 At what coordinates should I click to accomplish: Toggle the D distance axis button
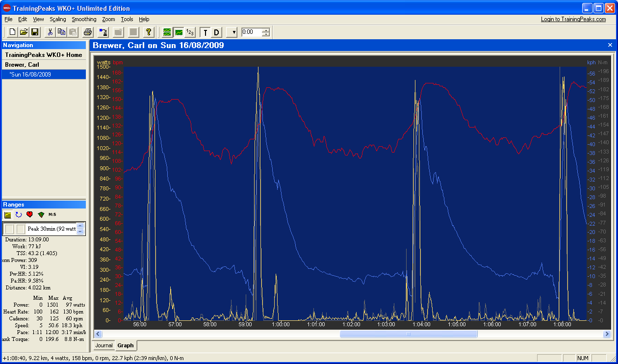217,32
